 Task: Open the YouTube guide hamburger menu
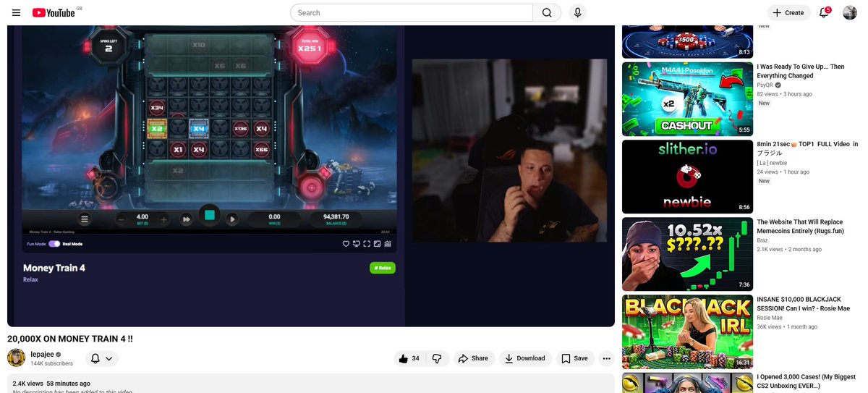tap(16, 12)
